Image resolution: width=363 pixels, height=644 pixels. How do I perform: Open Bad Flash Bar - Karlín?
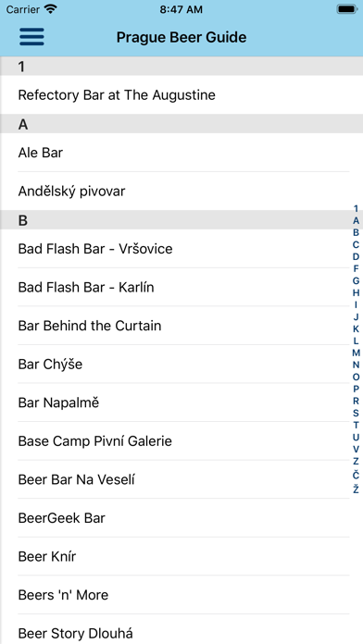click(181, 287)
